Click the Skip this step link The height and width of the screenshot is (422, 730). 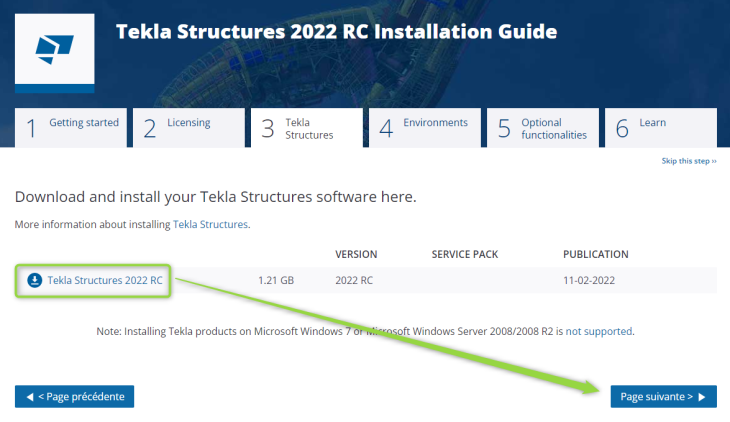(689, 161)
